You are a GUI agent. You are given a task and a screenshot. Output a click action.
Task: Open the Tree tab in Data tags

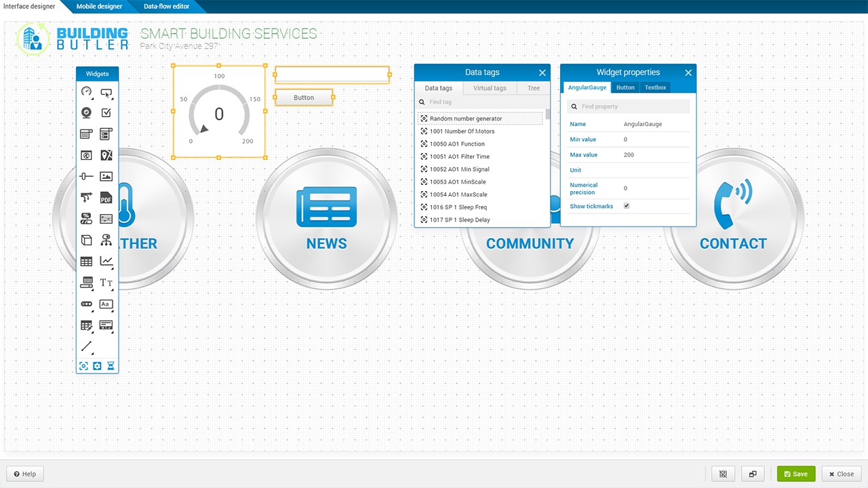coord(534,88)
